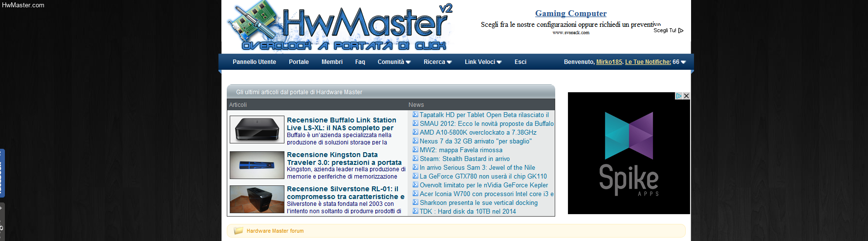
Task: Click arrow icon beside Acer Iconia news
Action: point(415,194)
